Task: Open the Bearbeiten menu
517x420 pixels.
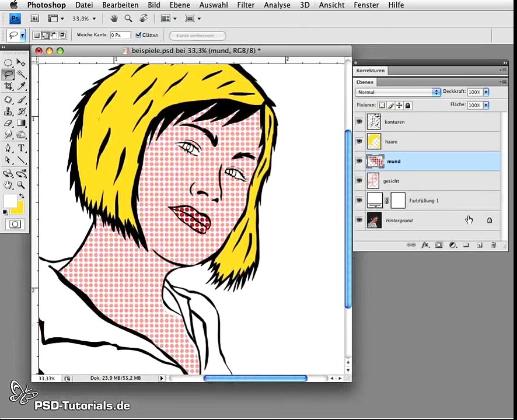Action: (120, 5)
